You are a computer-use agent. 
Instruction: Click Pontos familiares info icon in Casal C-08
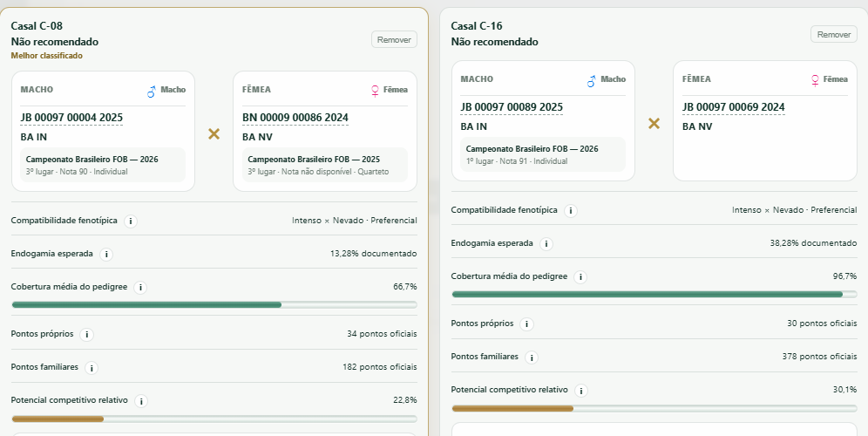92,368
